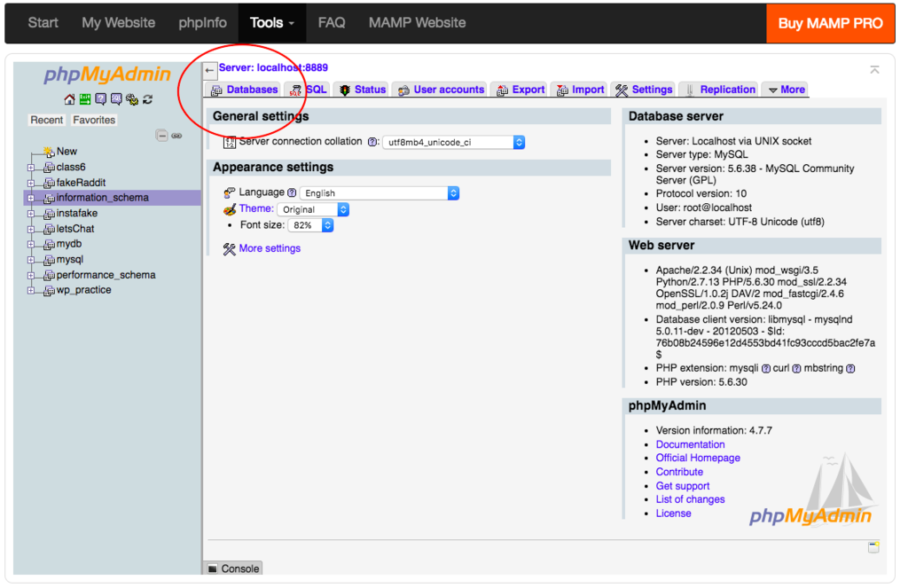Click the Recent button in sidebar
Screen dimensions: 908x588
coord(46,121)
